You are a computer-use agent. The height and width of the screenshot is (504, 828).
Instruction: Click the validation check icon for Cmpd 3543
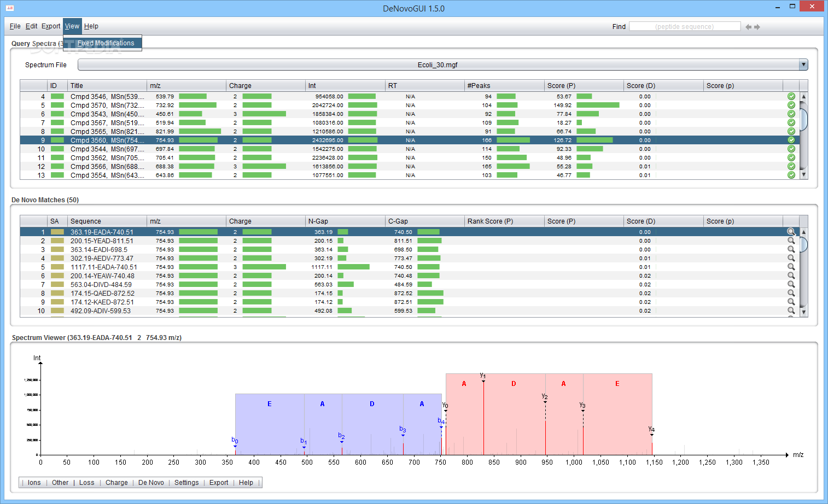pyautogui.click(x=791, y=114)
